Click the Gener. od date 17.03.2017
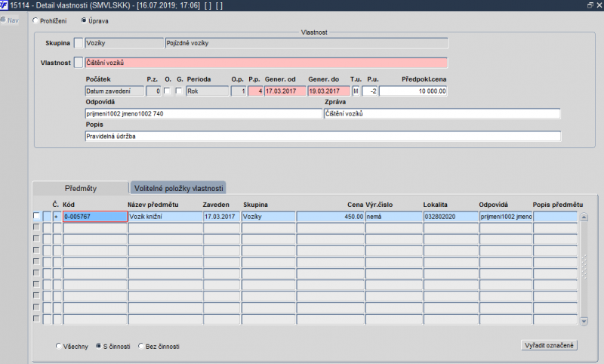Viewport: 604px width, 364px height. (x=285, y=91)
